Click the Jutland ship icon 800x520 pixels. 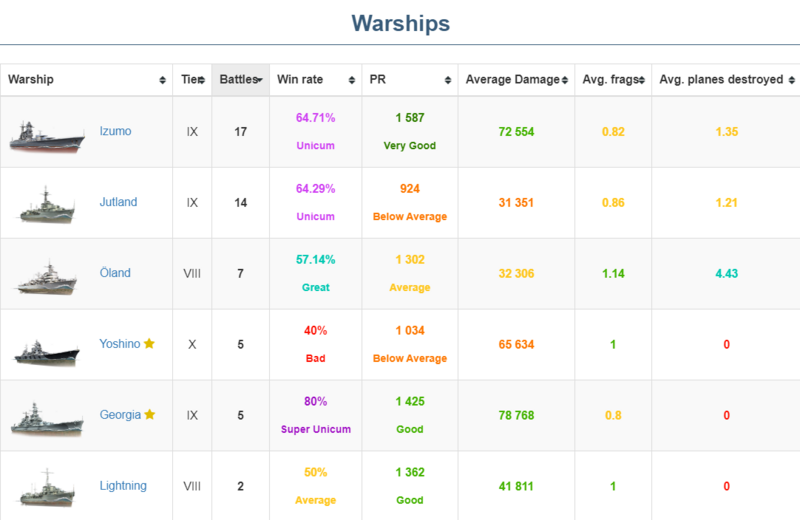[46, 204]
